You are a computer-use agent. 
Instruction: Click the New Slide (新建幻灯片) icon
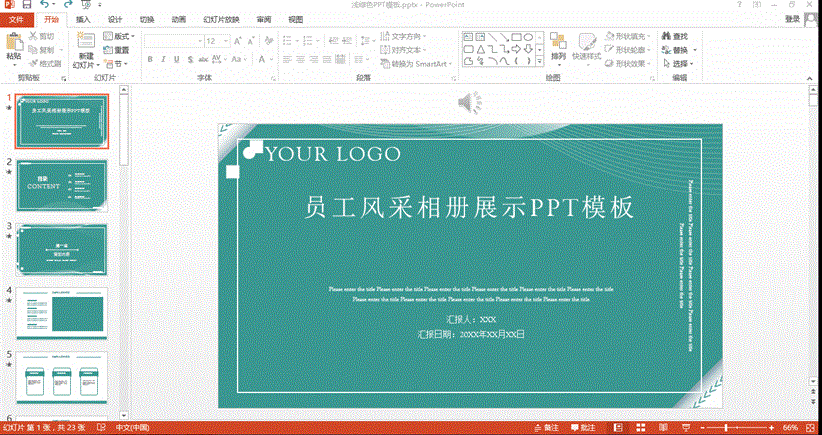(x=86, y=42)
